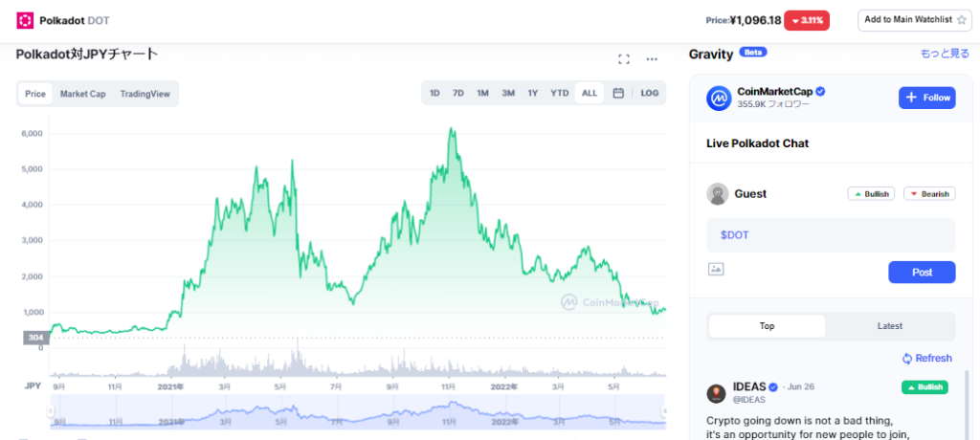Click the IDEAS user avatar

pos(716,393)
